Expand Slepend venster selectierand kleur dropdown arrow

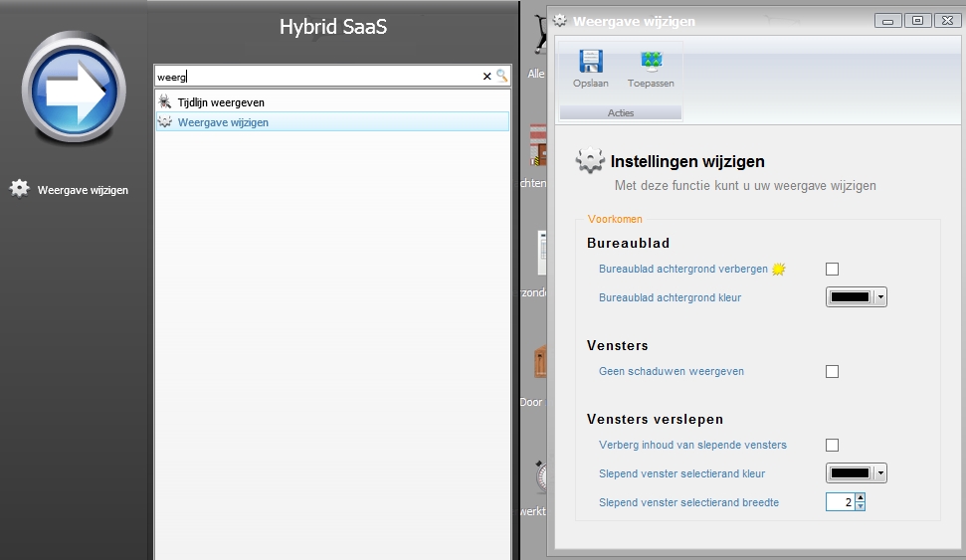click(x=880, y=474)
